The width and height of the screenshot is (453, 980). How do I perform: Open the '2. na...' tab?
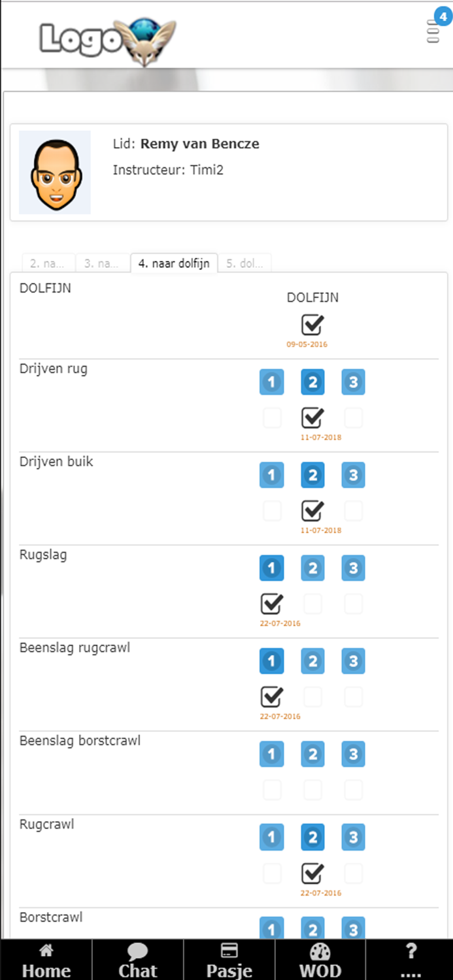[47, 263]
